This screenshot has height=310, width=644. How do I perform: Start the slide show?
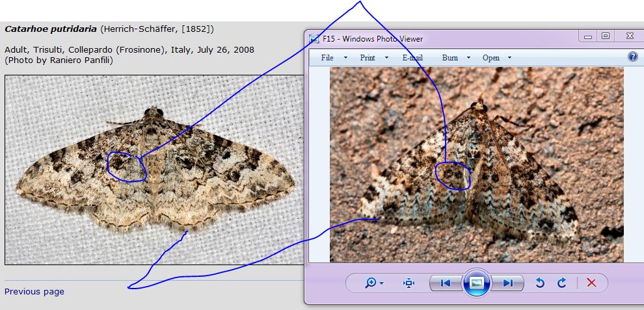(x=476, y=283)
